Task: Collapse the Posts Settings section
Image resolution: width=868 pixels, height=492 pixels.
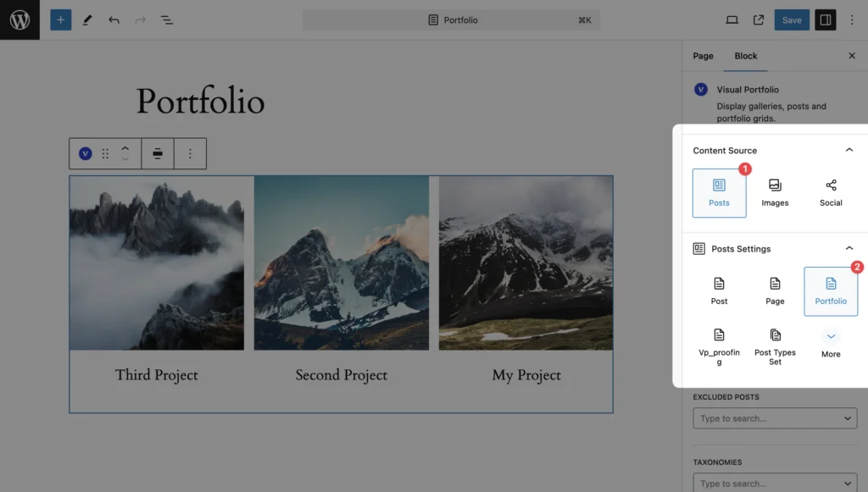Action: pos(849,249)
